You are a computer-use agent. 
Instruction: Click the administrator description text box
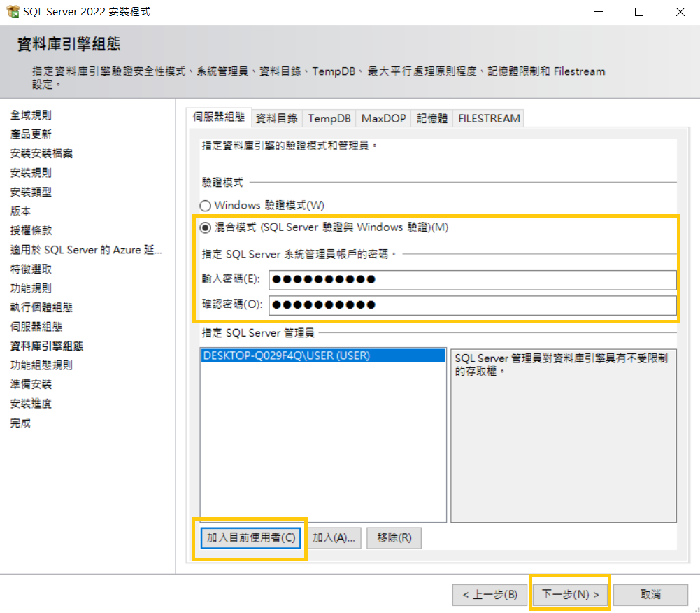point(564,436)
